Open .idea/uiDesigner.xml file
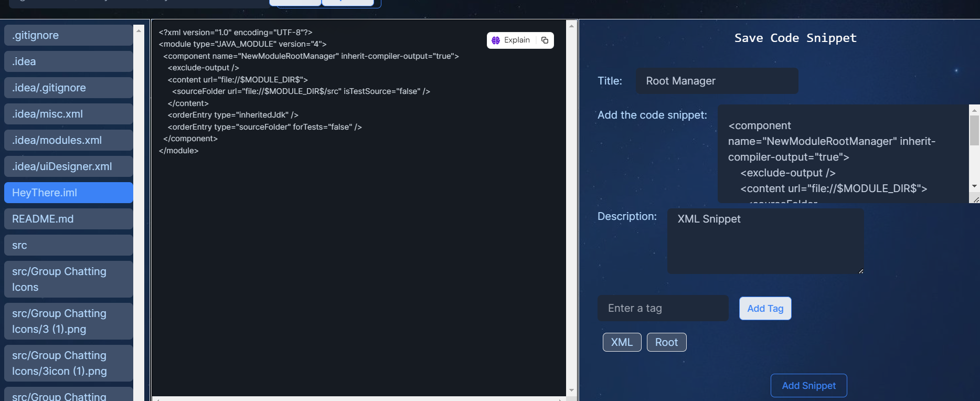Image resolution: width=980 pixels, height=401 pixels. (68, 166)
